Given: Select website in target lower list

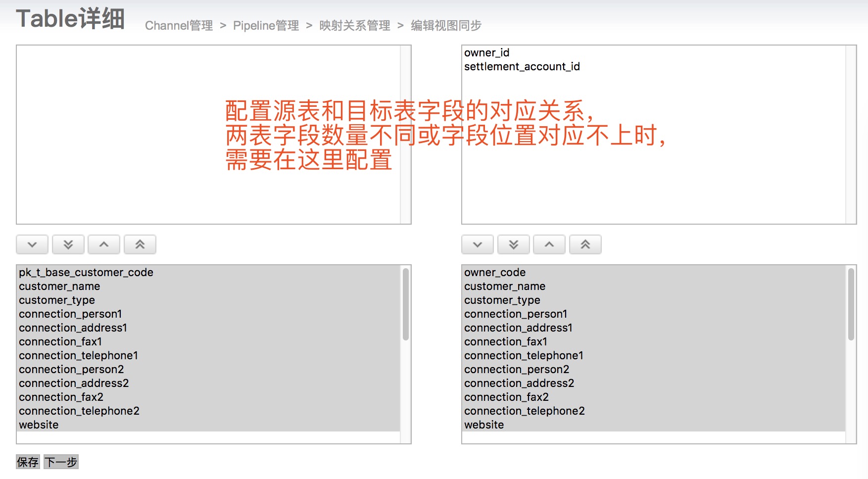Looking at the screenshot, I should pos(654,425).
